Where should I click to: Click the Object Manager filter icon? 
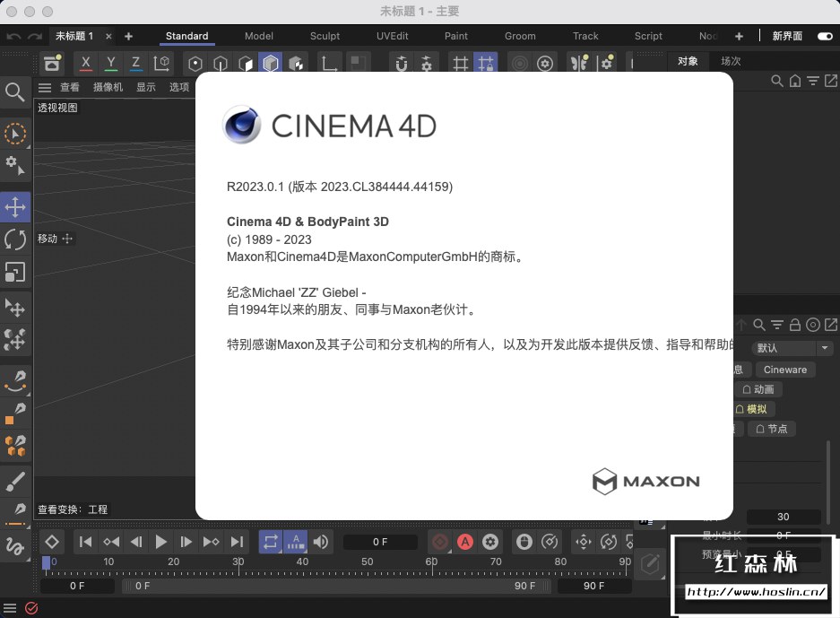coord(813,81)
